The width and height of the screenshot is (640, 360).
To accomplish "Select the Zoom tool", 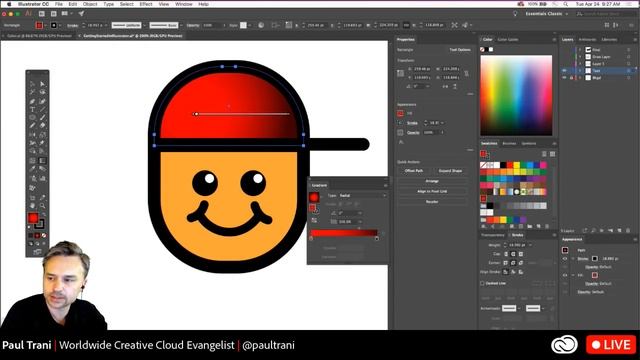I will click(42, 205).
